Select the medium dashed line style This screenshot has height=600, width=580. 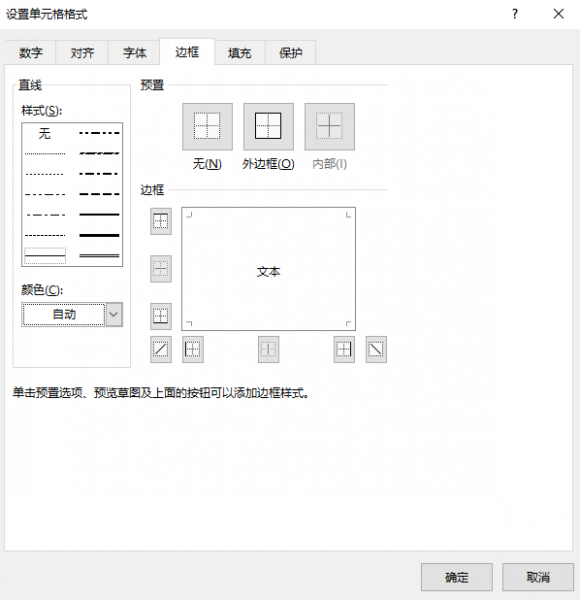click(99, 194)
